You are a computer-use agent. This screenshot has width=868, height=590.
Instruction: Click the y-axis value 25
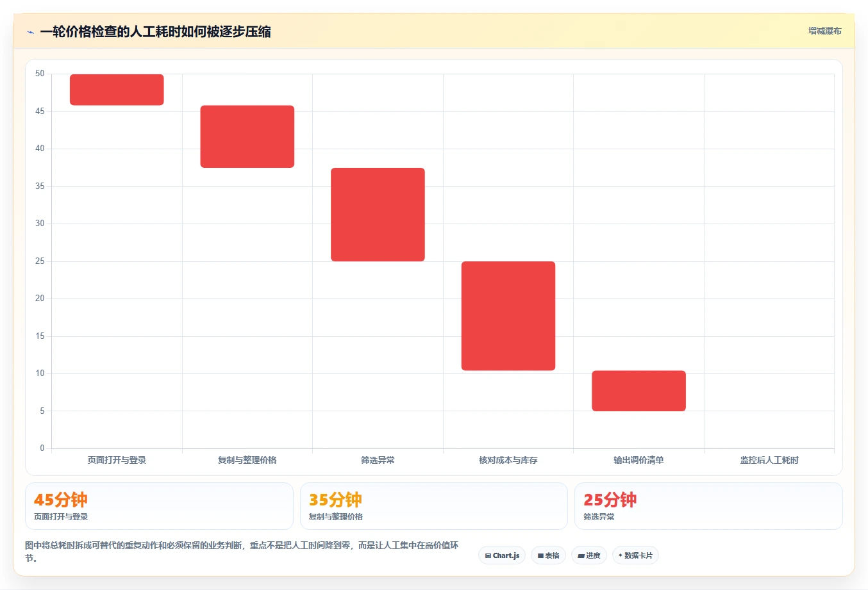40,261
